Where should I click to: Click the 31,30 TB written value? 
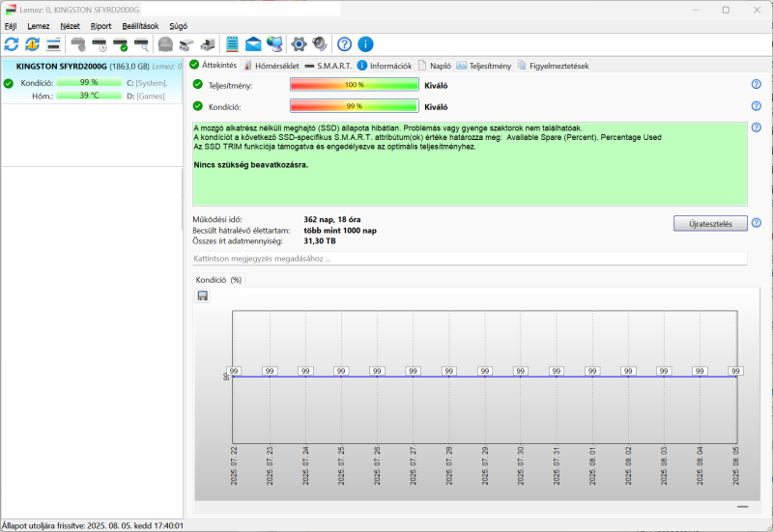tap(320, 240)
